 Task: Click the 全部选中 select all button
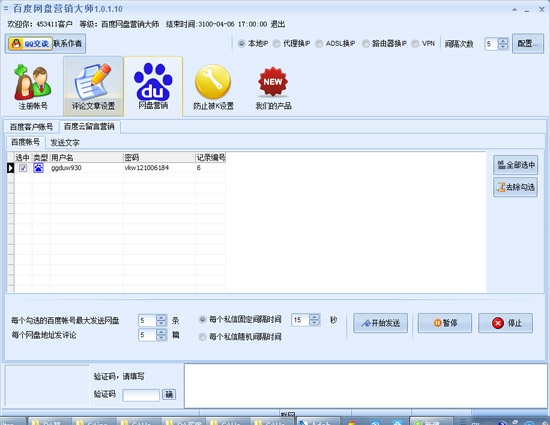pos(515,165)
